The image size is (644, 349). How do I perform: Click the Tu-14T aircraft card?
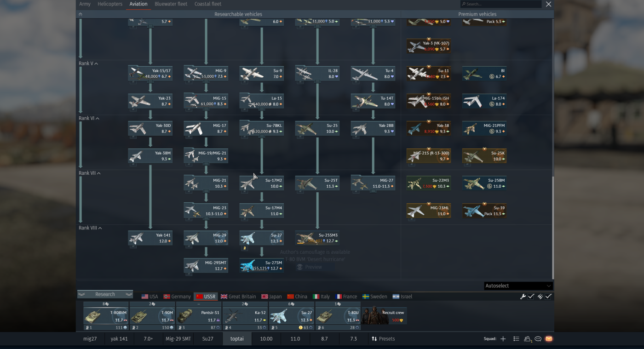pyautogui.click(x=373, y=101)
